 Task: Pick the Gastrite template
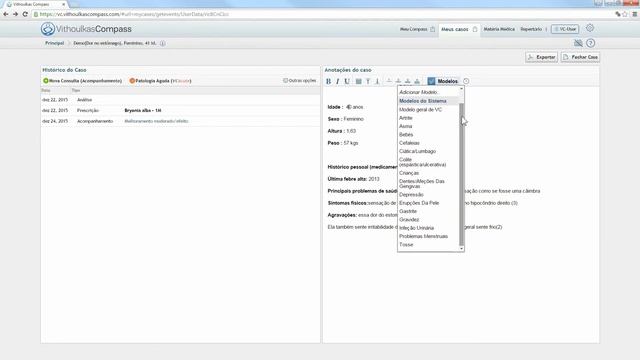pyautogui.click(x=408, y=211)
